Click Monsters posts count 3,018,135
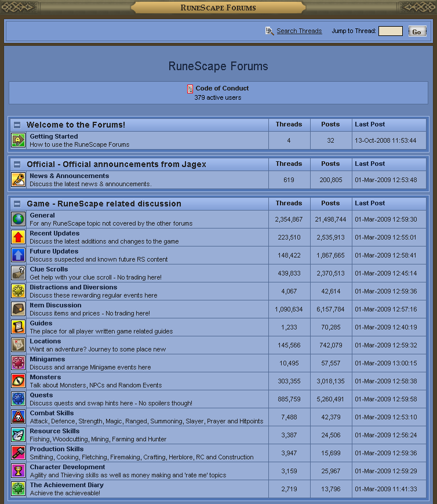Viewport: 437px width, 504px height. (330, 382)
